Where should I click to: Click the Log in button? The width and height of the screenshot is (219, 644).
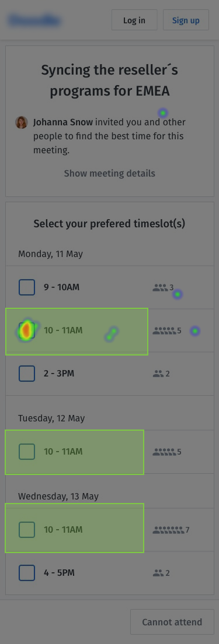[x=134, y=20]
